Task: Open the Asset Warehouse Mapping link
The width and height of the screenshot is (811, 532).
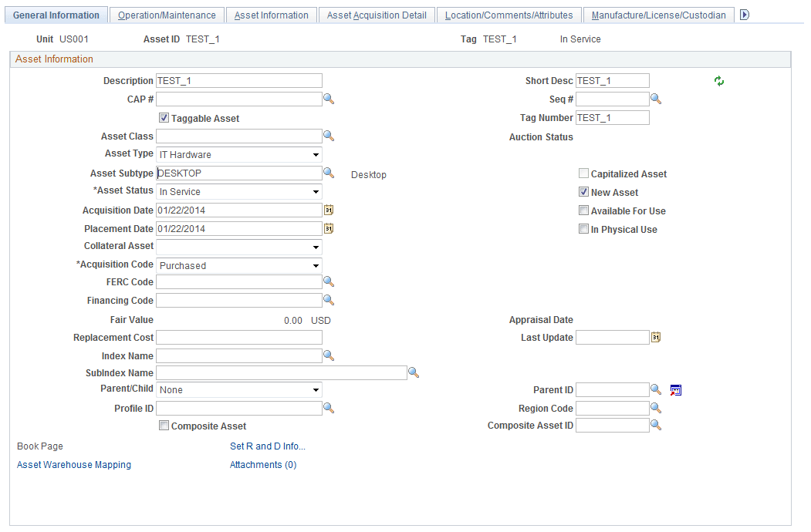Action: point(73,464)
